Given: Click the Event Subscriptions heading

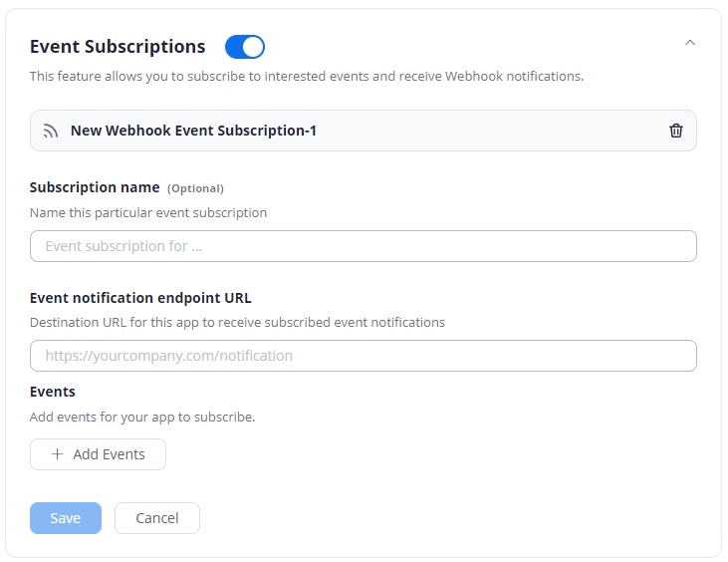Looking at the screenshot, I should 118,47.
